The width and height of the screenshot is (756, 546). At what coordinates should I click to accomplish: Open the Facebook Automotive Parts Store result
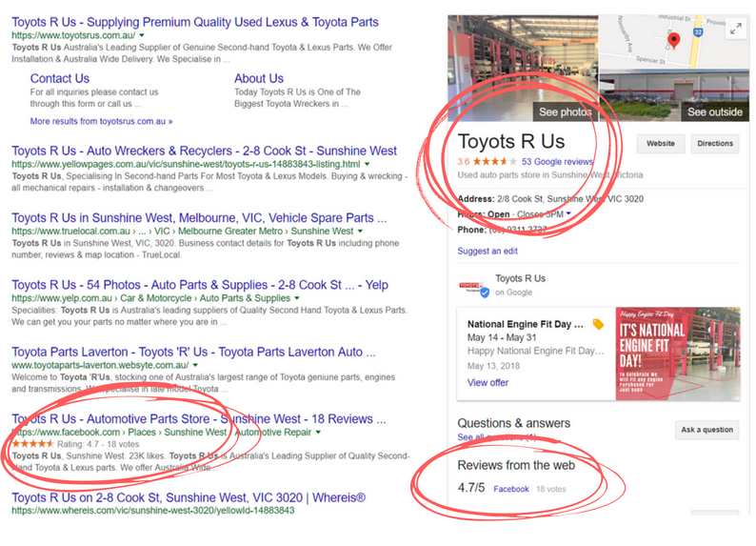coord(199,418)
